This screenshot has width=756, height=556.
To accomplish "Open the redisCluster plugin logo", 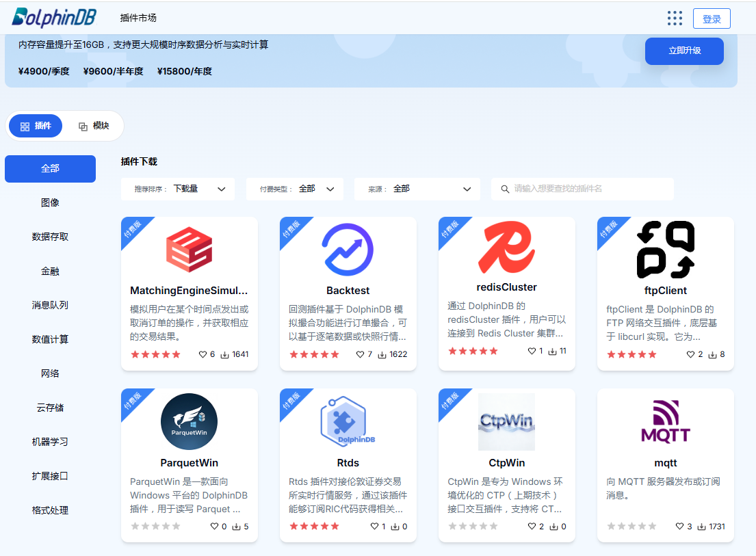I will (x=506, y=247).
